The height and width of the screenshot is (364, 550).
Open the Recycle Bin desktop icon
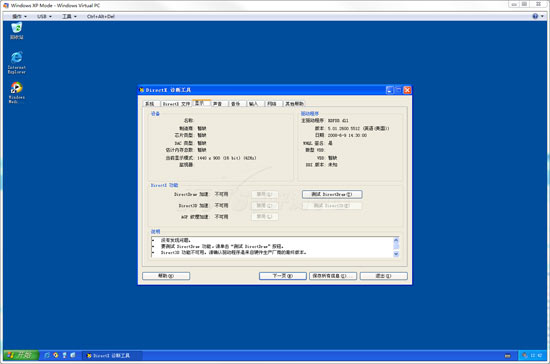pyautogui.click(x=16, y=31)
